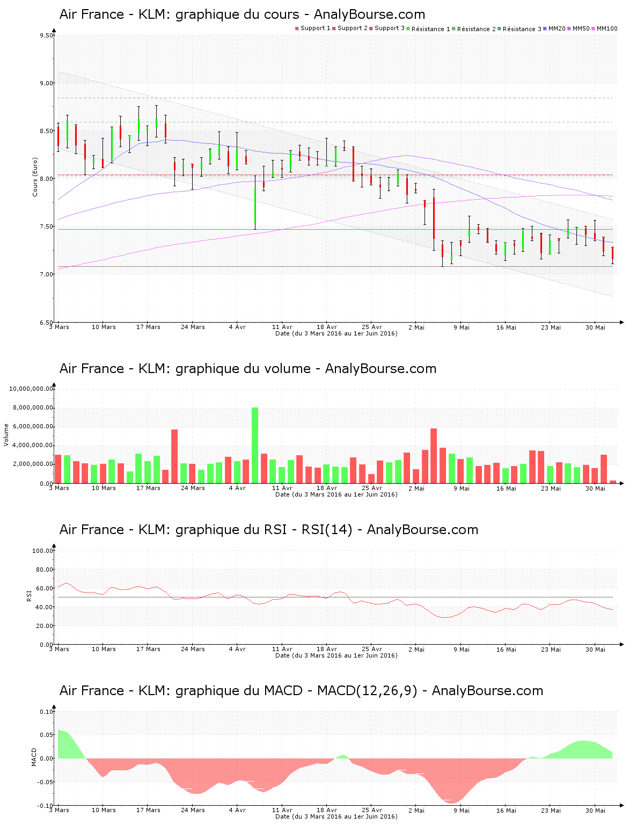Click the 'graphique du cours' chart title

point(243,14)
